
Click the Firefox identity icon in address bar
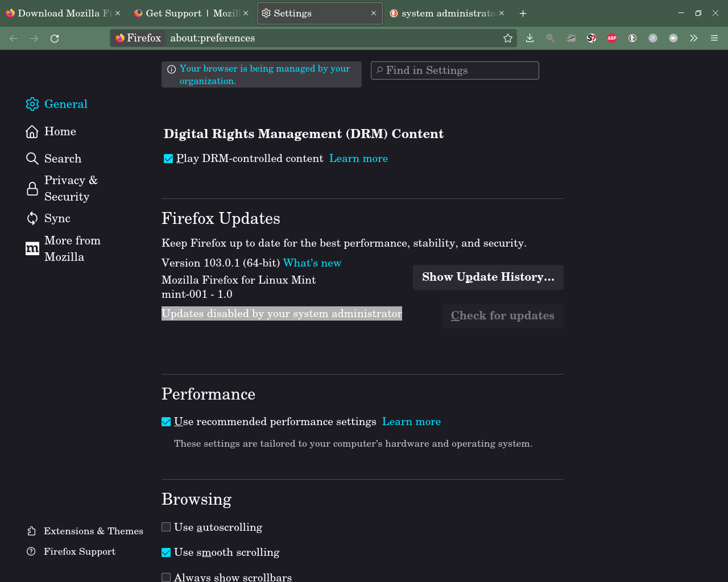139,38
